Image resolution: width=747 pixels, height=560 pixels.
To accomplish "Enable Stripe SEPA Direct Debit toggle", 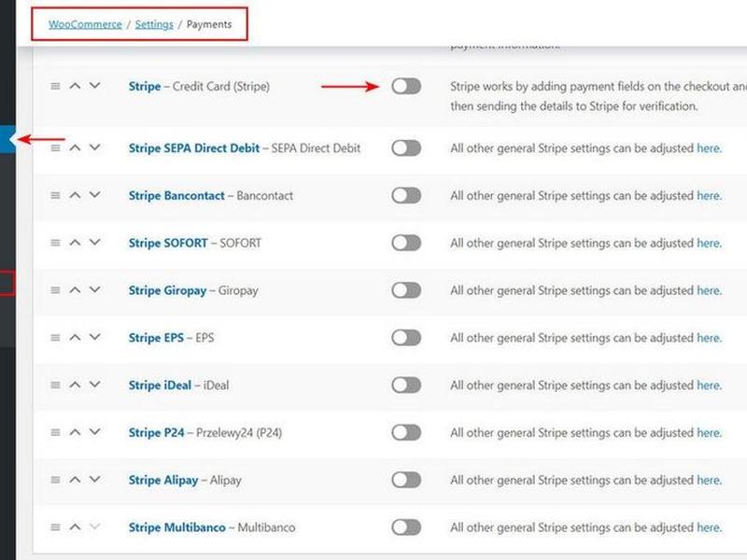I will (x=406, y=147).
